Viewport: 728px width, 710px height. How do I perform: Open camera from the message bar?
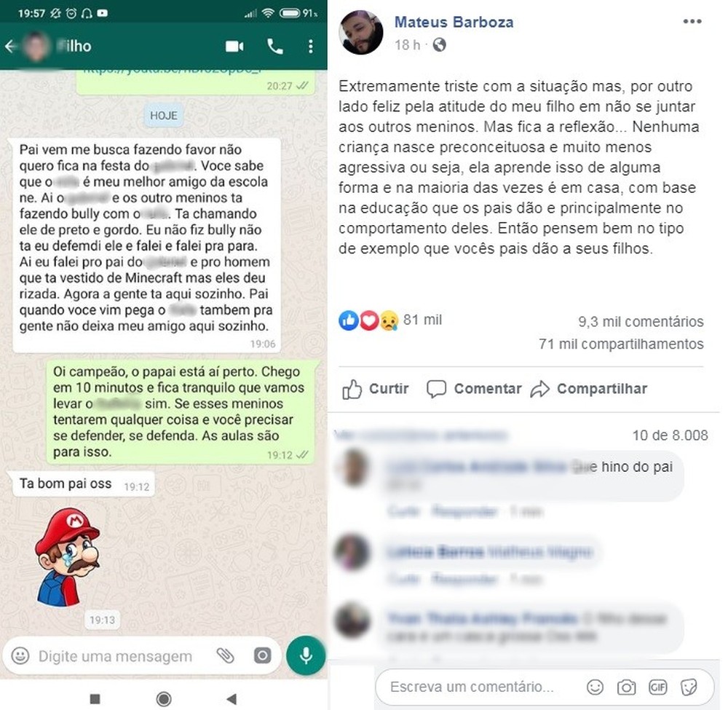point(262,655)
